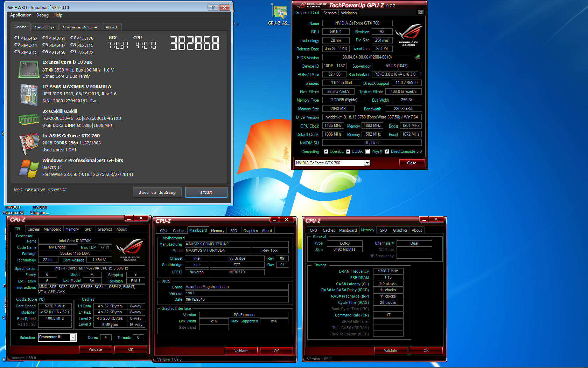The width and height of the screenshot is (588, 368).
Task: Click the Driver Version field in GPU-Z
Action: [372, 117]
